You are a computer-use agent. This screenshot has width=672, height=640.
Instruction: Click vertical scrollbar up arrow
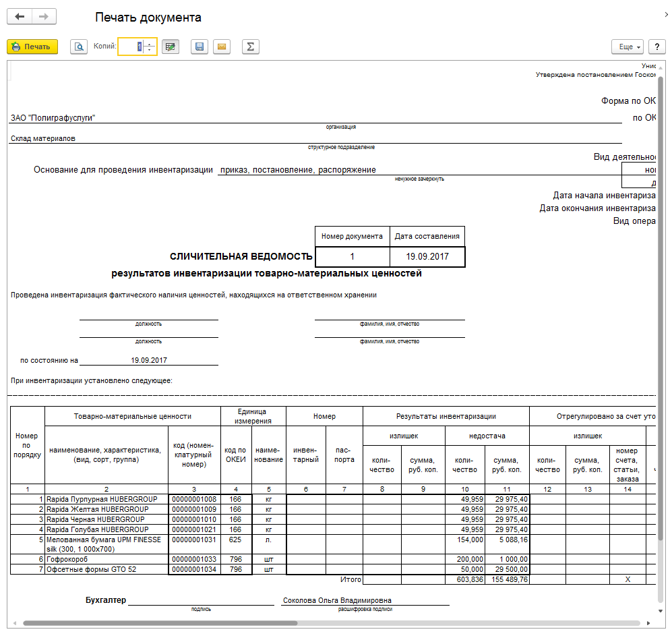coord(661,67)
